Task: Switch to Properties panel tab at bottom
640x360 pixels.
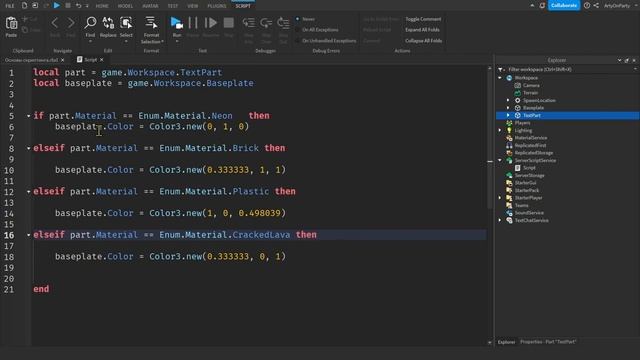Action: 548,342
